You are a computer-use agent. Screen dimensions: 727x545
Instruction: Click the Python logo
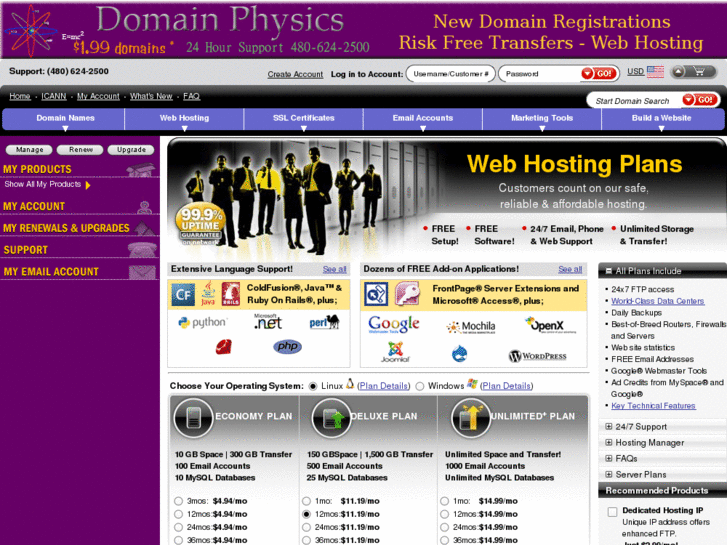click(x=203, y=322)
